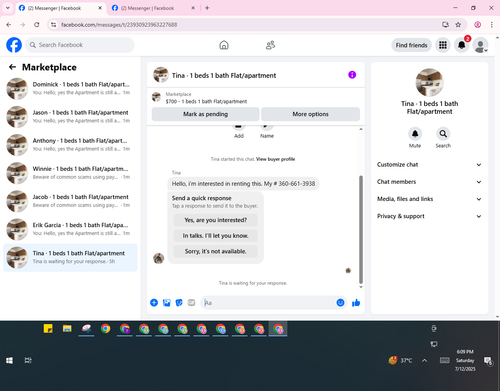
Task: Open the tab search dropdown in Chrome
Action: (x=8, y=8)
